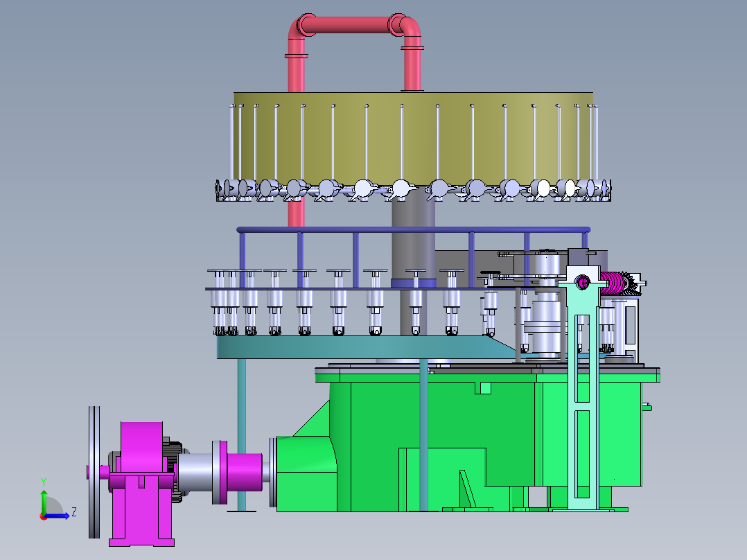Select the red U-shaped pipe on top
Screen dimensions: 747x560
tap(355, 53)
